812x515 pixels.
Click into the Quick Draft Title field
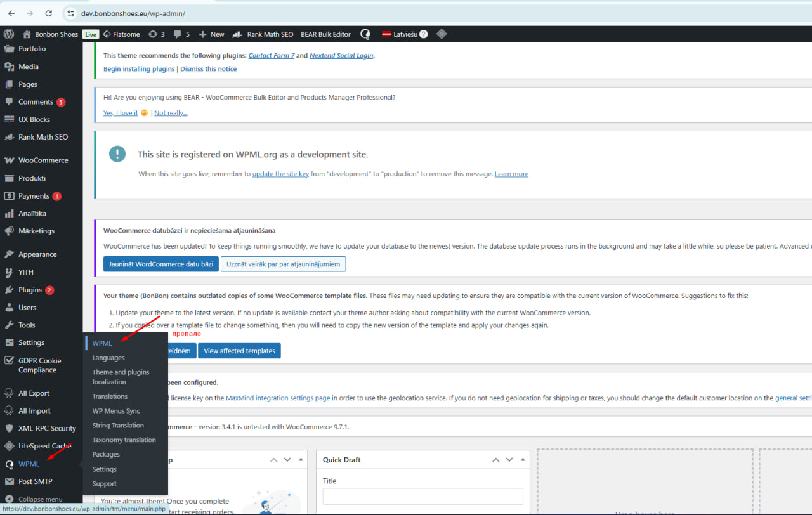(422, 497)
